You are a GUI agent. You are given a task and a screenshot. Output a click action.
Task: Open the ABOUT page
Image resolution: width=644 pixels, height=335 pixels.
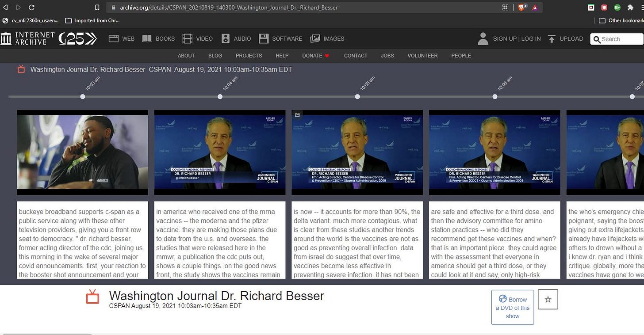(x=186, y=56)
